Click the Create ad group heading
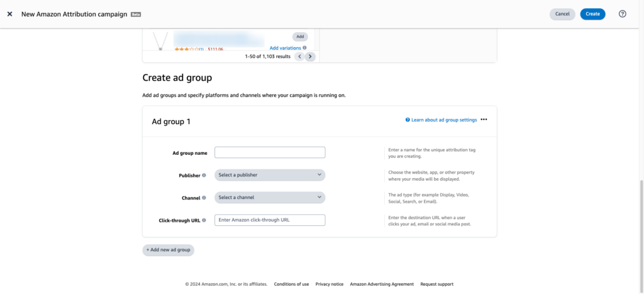This screenshot has height=294, width=644. click(177, 77)
